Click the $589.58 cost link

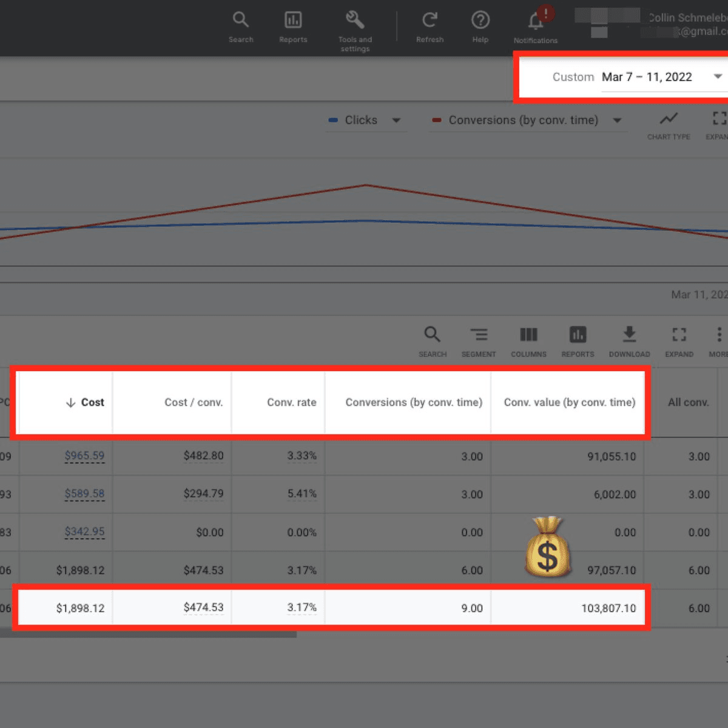(84, 494)
